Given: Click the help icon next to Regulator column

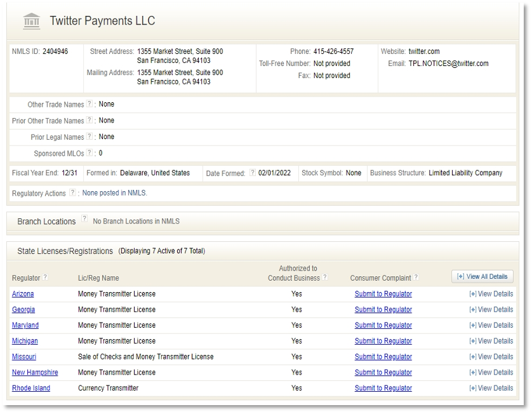Looking at the screenshot, I should pos(45,277).
